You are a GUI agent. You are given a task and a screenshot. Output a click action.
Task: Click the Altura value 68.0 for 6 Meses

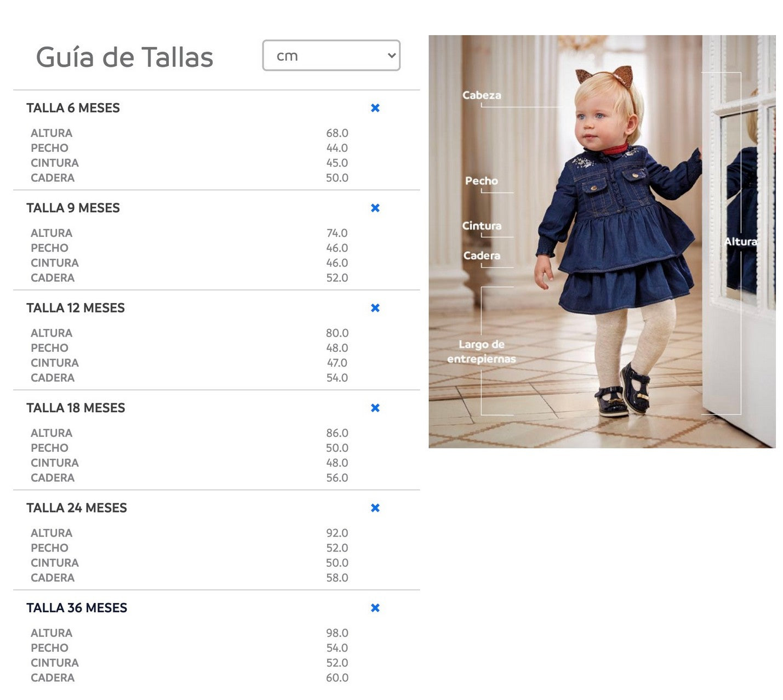(x=337, y=133)
